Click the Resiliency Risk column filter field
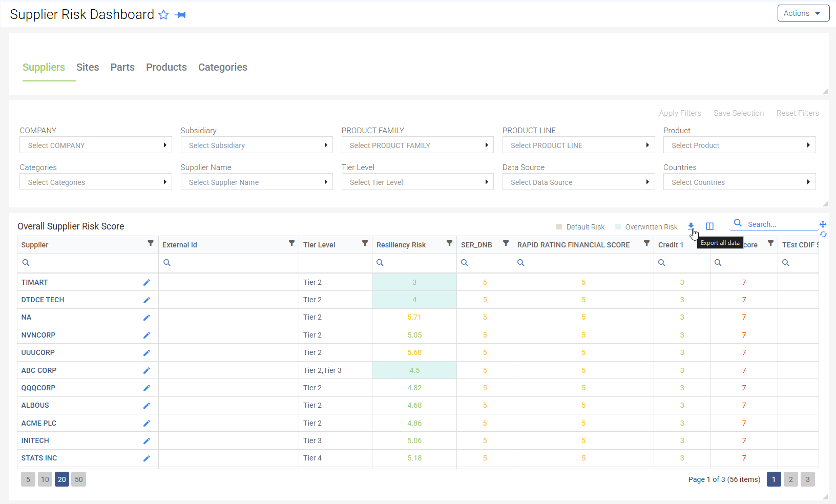 click(x=414, y=263)
